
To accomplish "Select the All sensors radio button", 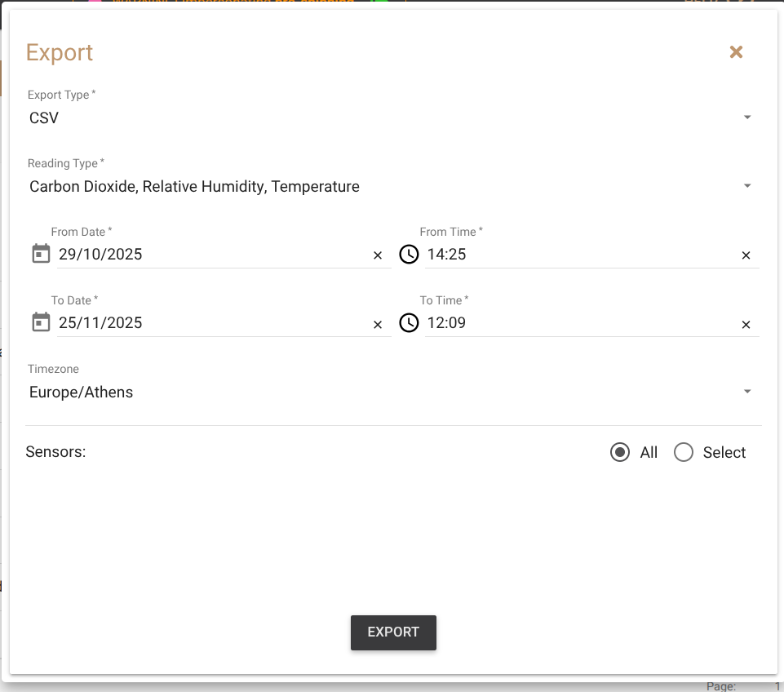I will tap(620, 452).
